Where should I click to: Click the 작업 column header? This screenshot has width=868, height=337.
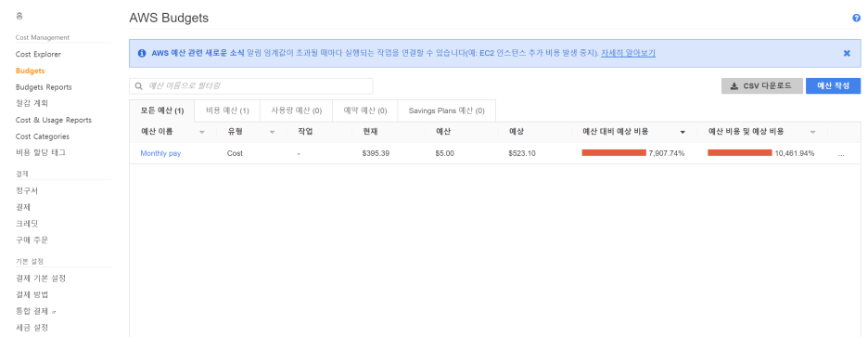click(306, 132)
